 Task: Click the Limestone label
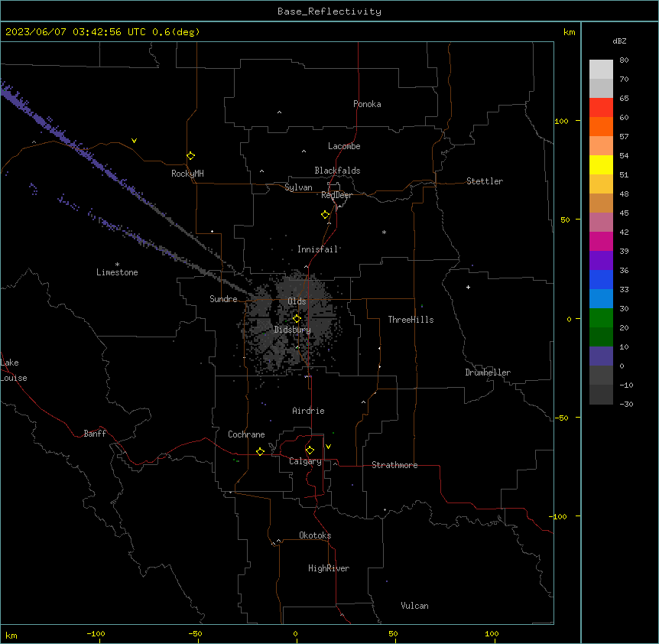click(117, 272)
